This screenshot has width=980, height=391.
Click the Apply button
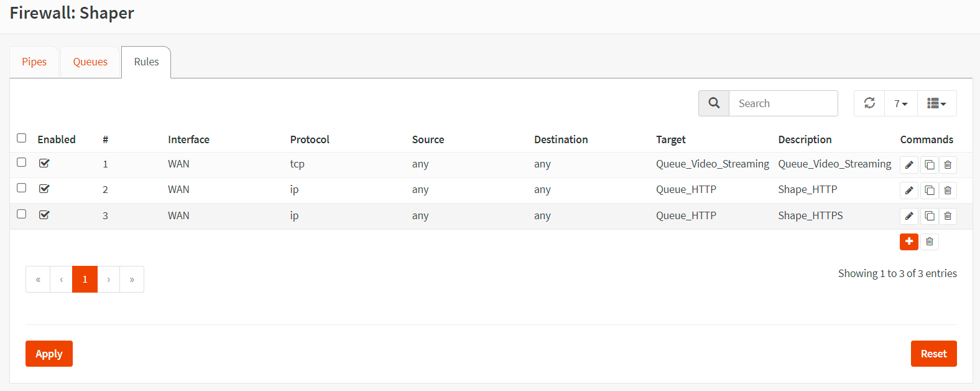coord(49,354)
